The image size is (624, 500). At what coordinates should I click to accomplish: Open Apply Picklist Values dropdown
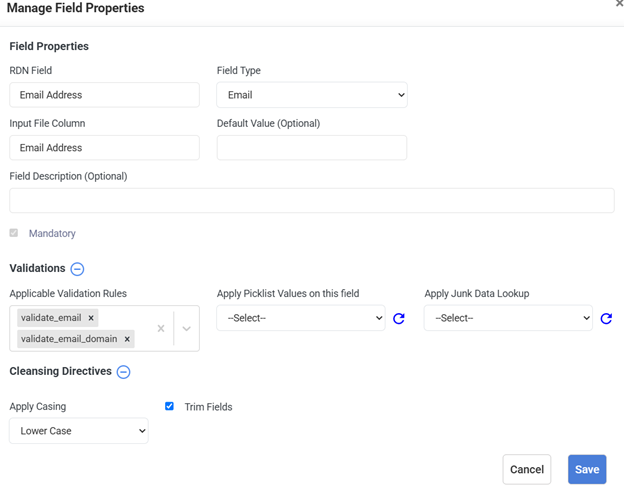[x=301, y=318]
